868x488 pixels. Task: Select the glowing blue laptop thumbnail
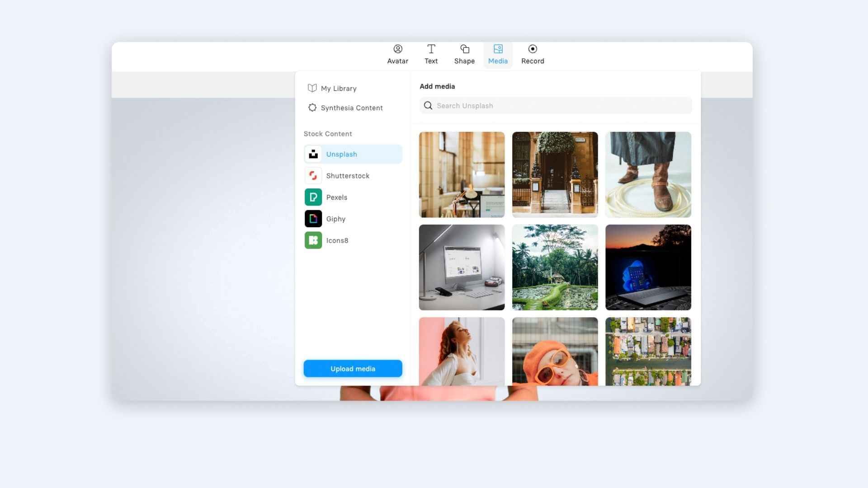648,267
